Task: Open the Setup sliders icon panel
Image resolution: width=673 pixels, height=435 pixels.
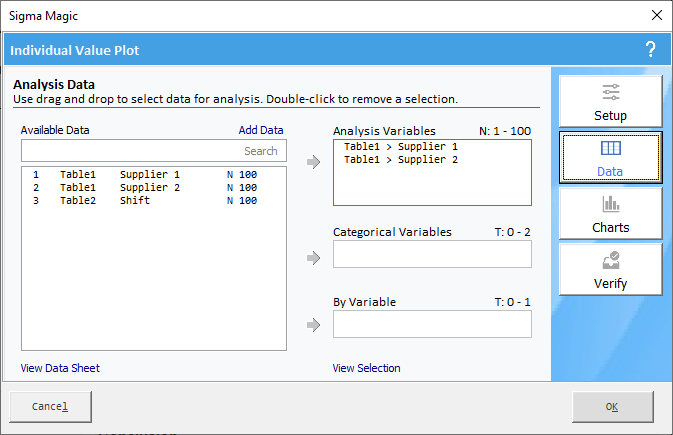Action: (610, 101)
